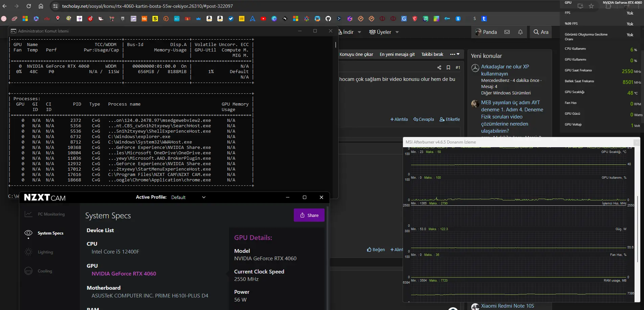This screenshot has width=644, height=310.
Task: Click the Beğen like link
Action: 376,249
